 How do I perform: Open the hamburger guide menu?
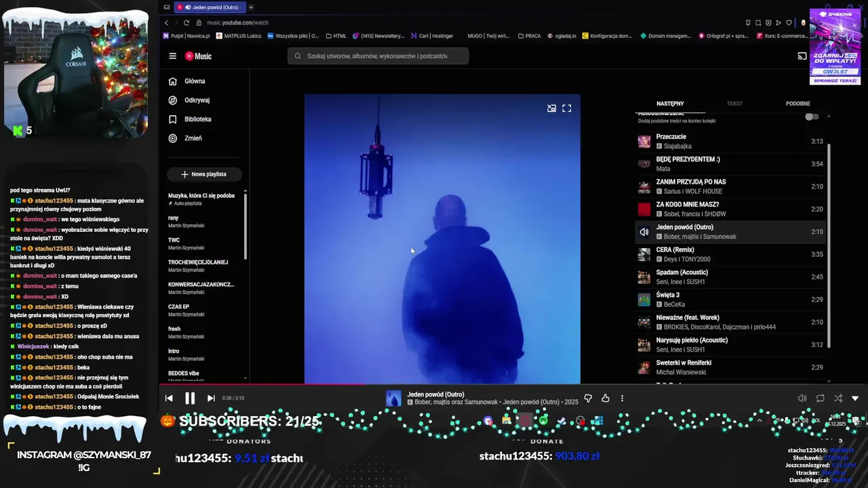pos(173,56)
